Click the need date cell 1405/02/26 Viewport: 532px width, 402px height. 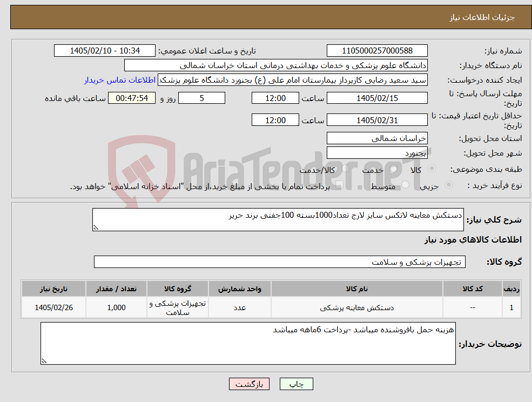pos(53,307)
